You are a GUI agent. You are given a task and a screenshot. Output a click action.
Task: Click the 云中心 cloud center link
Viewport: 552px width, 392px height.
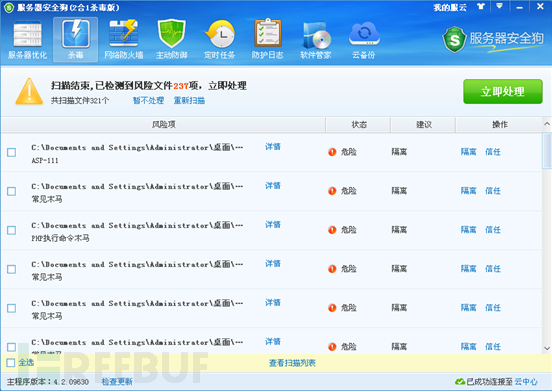526,382
